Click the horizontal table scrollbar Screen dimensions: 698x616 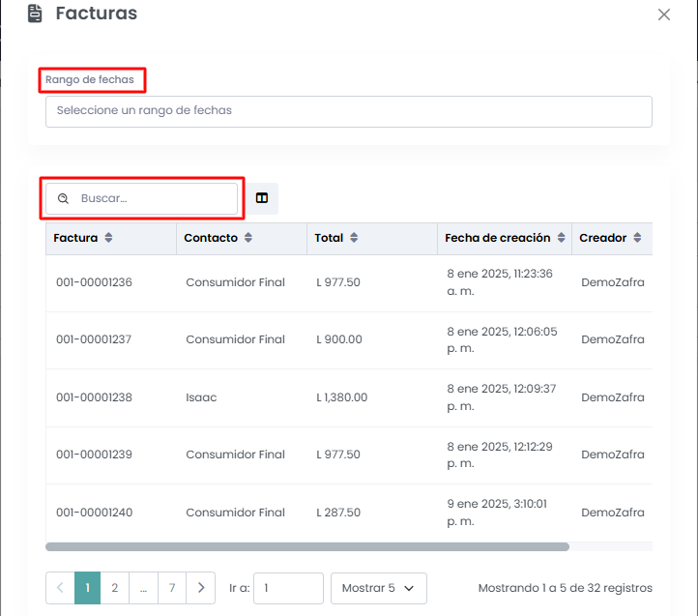pyautogui.click(x=307, y=546)
